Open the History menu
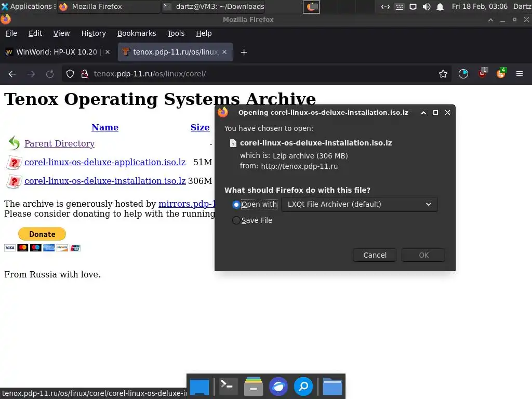The height and width of the screenshot is (399, 532). [94, 33]
